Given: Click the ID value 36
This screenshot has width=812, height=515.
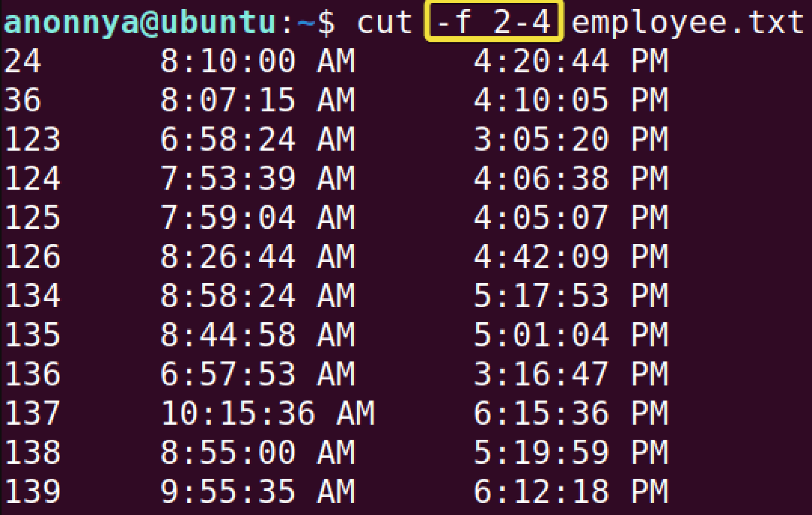Looking at the screenshot, I should [x=22, y=100].
